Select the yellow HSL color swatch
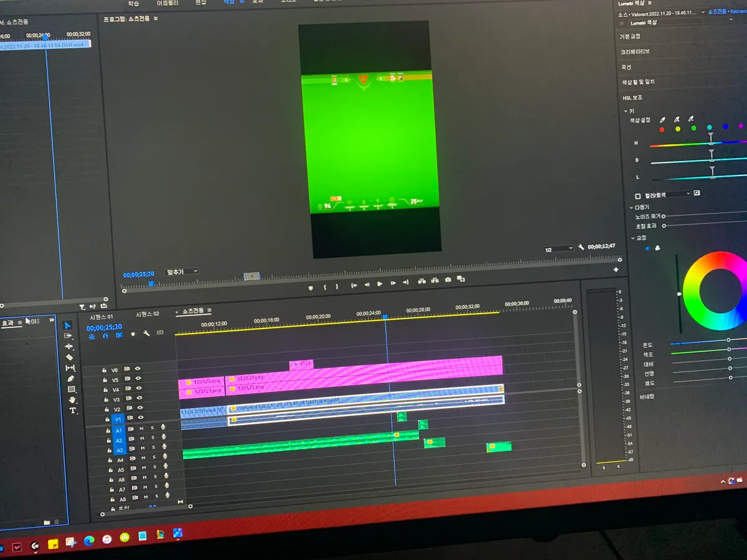Viewport: 747px width, 560px height. click(x=677, y=129)
